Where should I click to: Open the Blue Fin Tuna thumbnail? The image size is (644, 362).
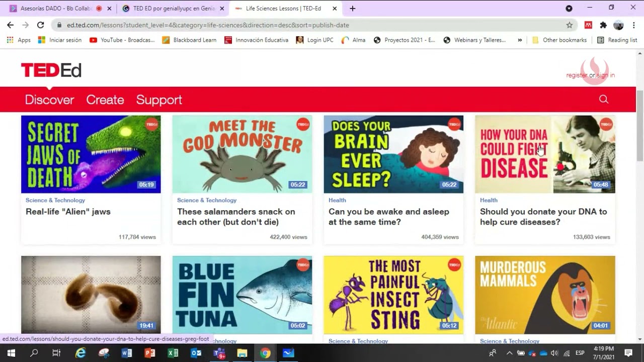(242, 295)
